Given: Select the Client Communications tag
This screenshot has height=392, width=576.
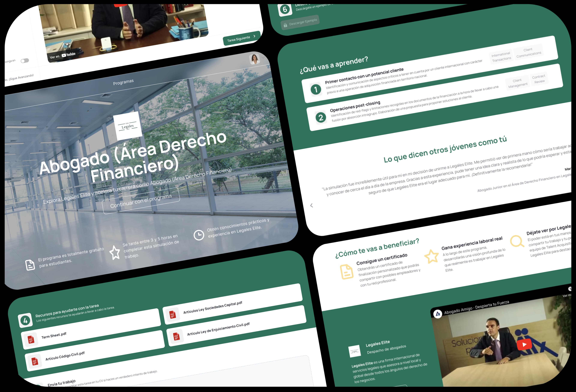Looking at the screenshot, I should [528, 52].
